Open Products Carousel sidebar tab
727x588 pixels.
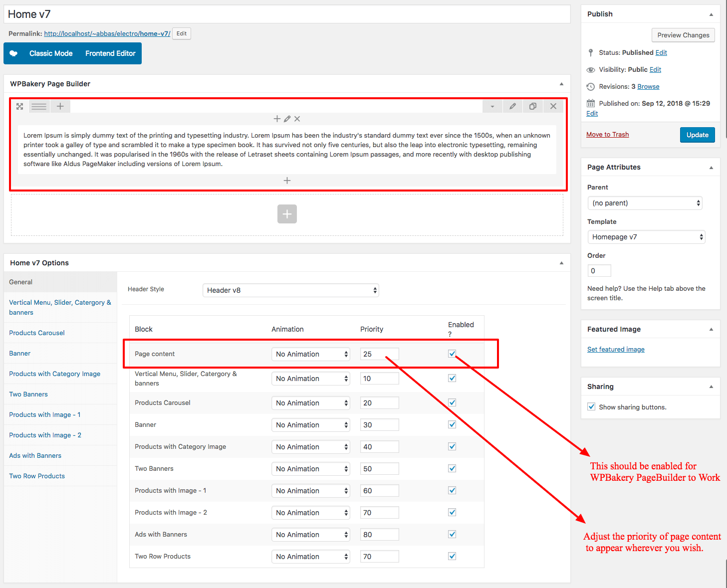[x=60, y=333]
